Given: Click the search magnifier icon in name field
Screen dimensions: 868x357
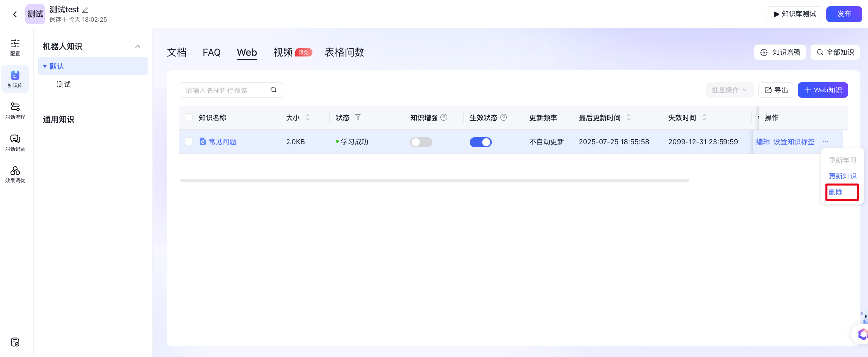Looking at the screenshot, I should point(273,90).
